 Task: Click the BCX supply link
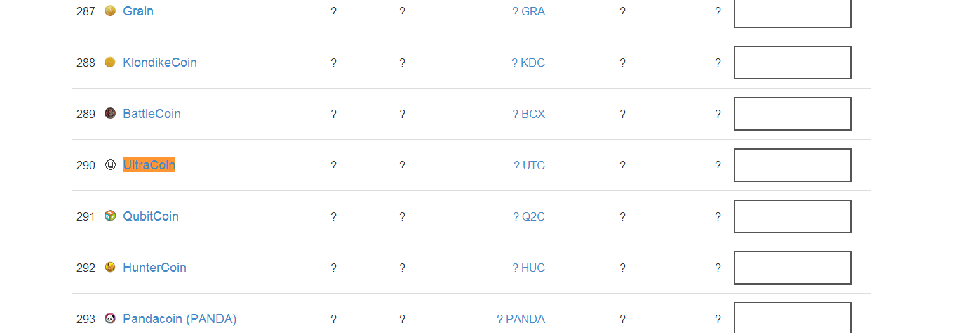click(x=529, y=114)
